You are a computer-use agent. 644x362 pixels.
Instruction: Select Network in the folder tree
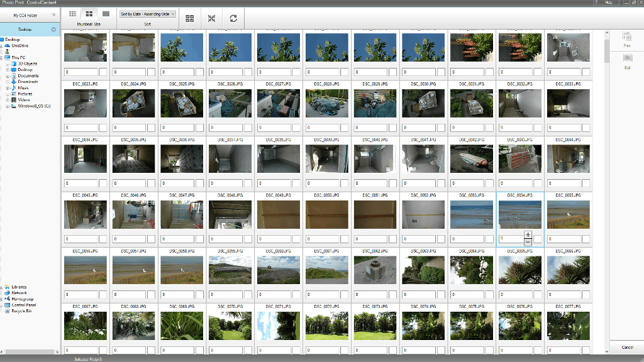[x=19, y=293]
